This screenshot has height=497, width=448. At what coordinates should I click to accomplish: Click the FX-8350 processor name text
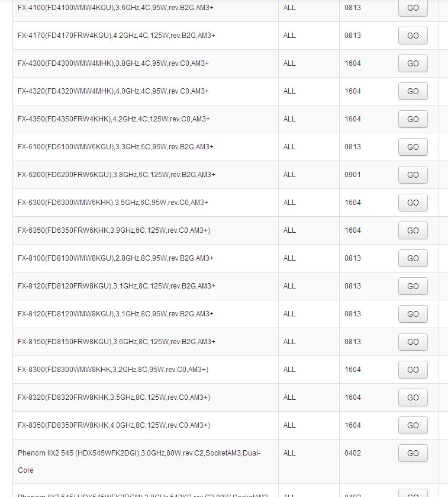(x=114, y=425)
